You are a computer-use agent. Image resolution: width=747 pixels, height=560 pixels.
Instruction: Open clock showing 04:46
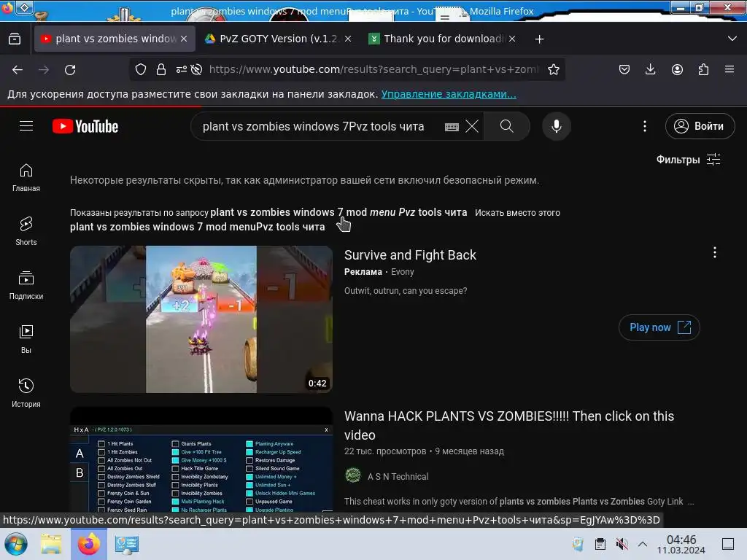click(681, 544)
